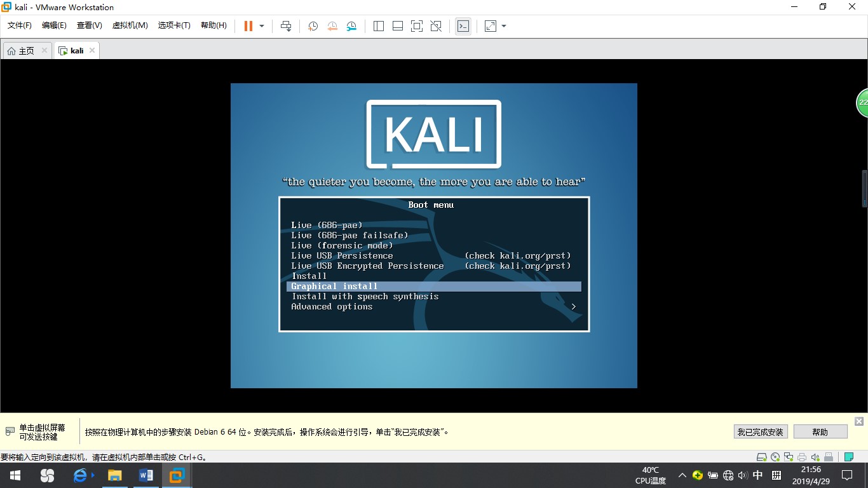The image size is (868, 488).
Task: Open the Windows Start menu
Action: [x=15, y=475]
